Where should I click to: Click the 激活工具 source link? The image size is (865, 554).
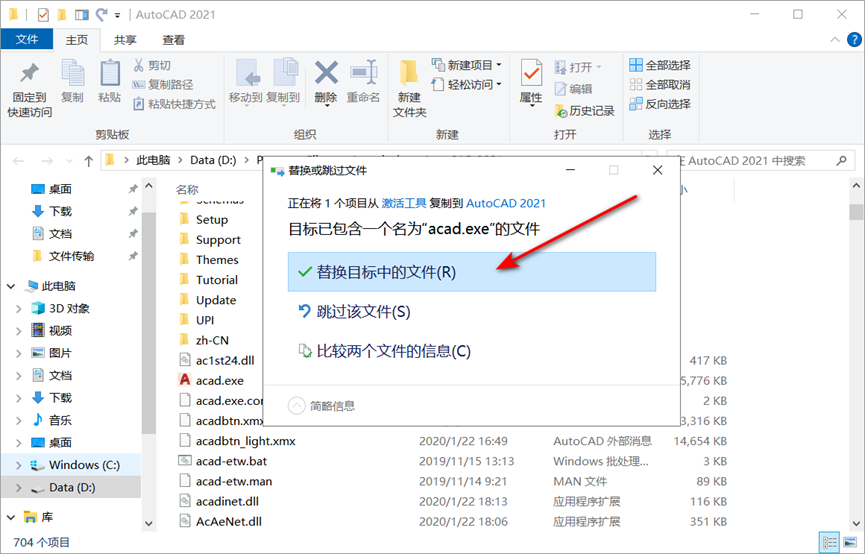coord(404,203)
